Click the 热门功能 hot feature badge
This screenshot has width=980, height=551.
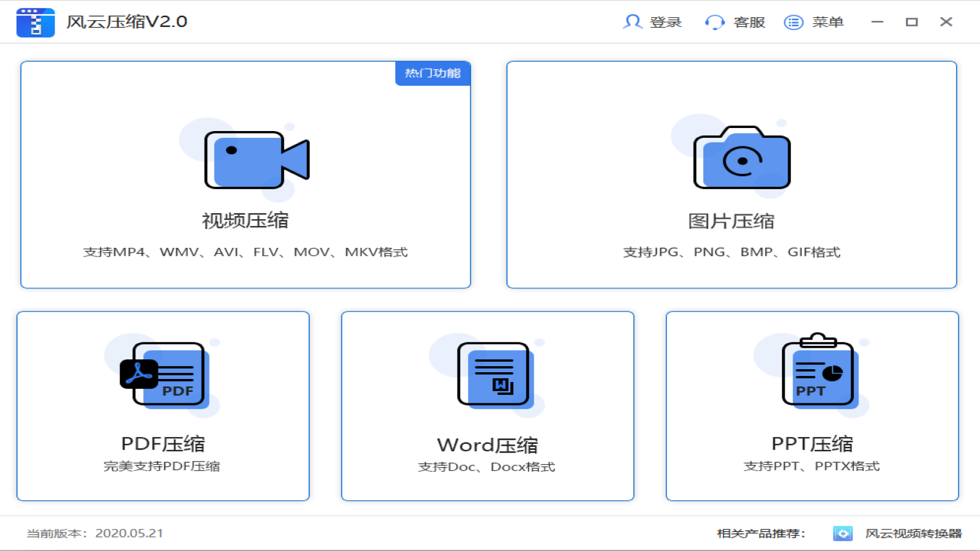[x=433, y=73]
